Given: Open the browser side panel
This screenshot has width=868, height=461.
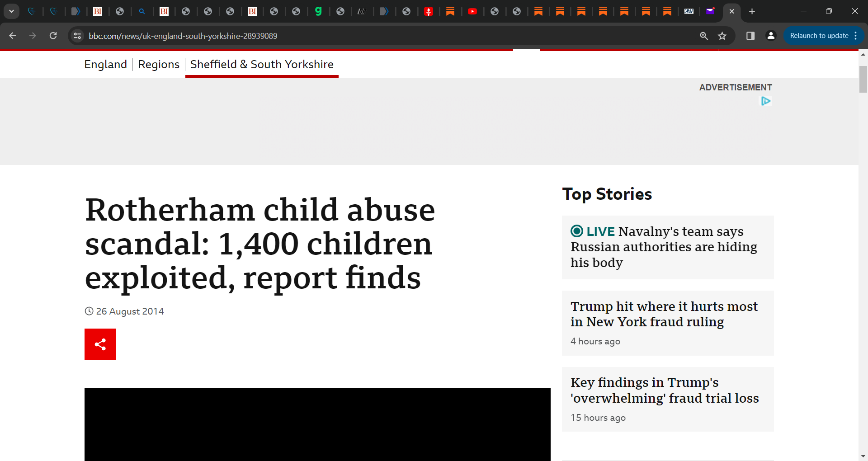Looking at the screenshot, I should 750,36.
